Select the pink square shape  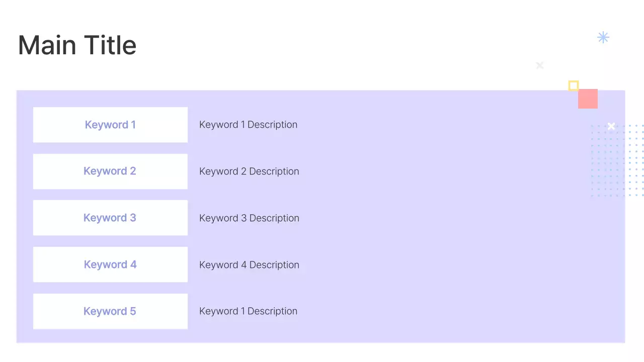588,99
